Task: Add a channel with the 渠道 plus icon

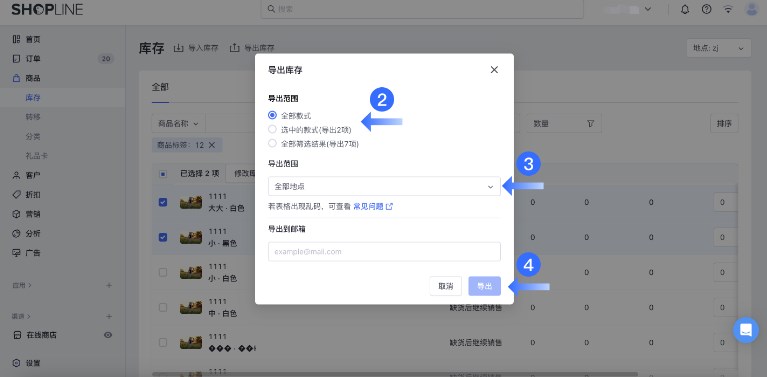Action: click(x=109, y=316)
